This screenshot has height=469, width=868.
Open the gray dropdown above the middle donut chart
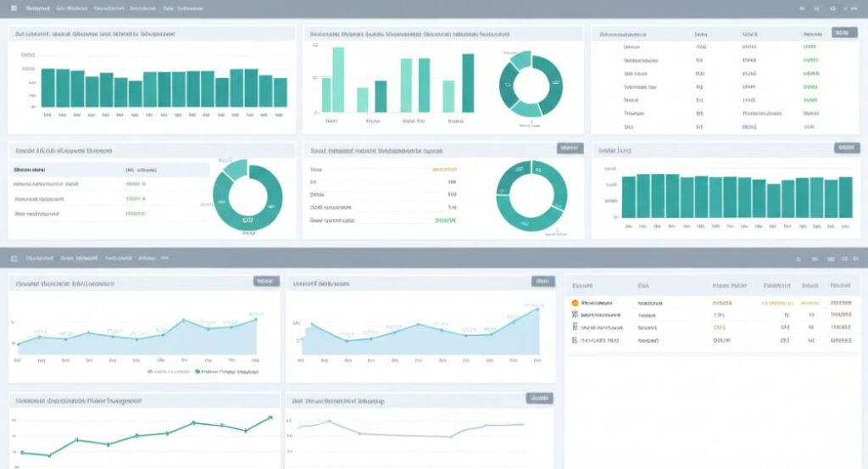tap(570, 148)
